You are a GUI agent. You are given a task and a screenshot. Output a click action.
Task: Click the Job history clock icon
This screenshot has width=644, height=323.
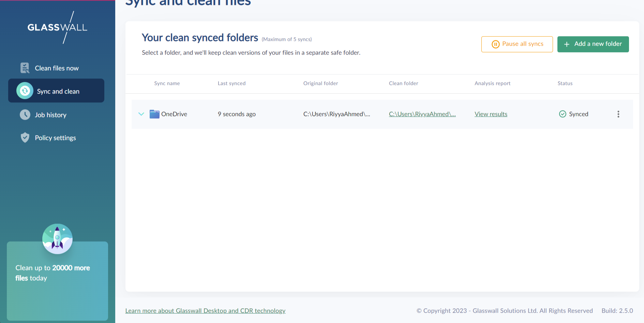pyautogui.click(x=25, y=115)
